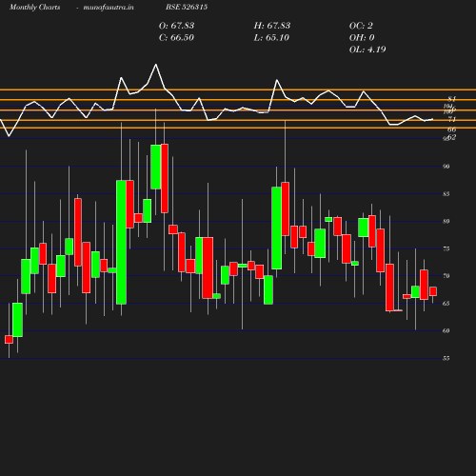Image resolution: width=476 pixels, height=476 pixels.
Task: Click the 90 price axis label
Action: click(x=446, y=167)
